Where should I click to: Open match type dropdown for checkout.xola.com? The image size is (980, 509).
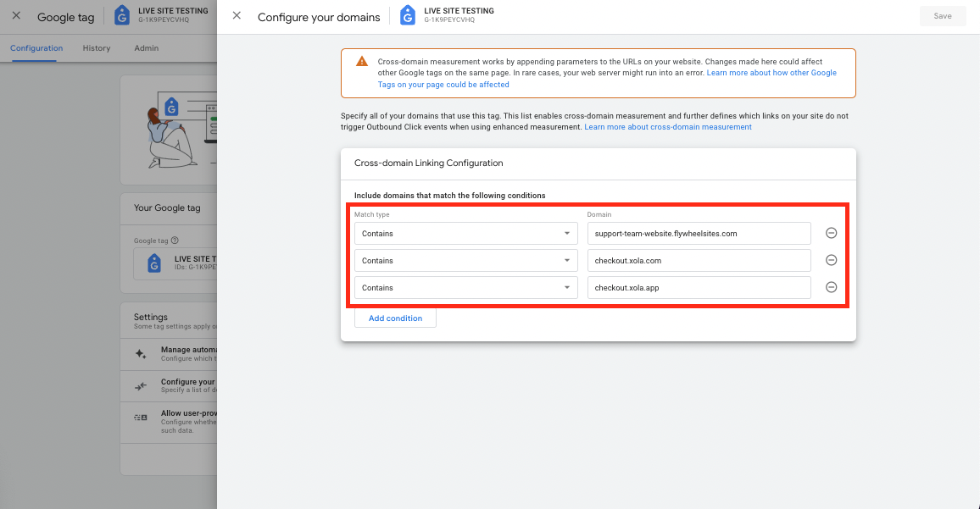click(x=465, y=261)
